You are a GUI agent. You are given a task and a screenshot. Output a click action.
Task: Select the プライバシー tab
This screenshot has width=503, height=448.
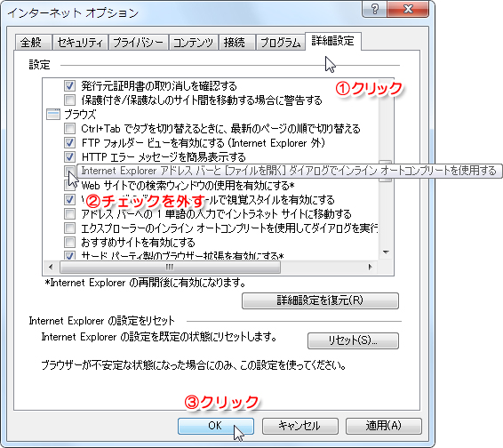(x=139, y=43)
